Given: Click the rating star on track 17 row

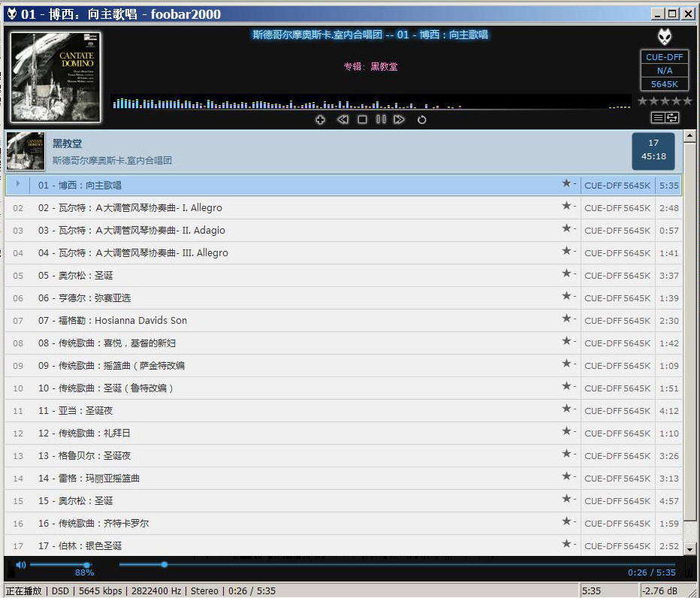Looking at the screenshot, I should click(566, 543).
